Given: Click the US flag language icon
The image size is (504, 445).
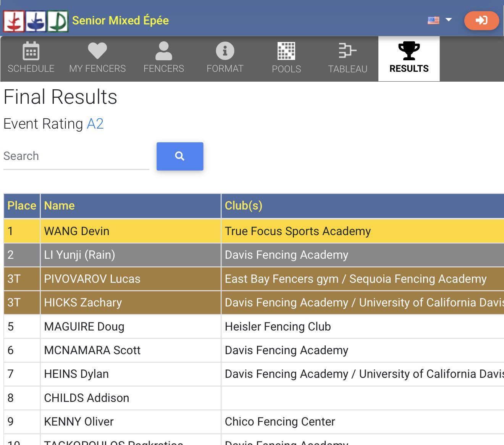Looking at the screenshot, I should pos(433,20).
